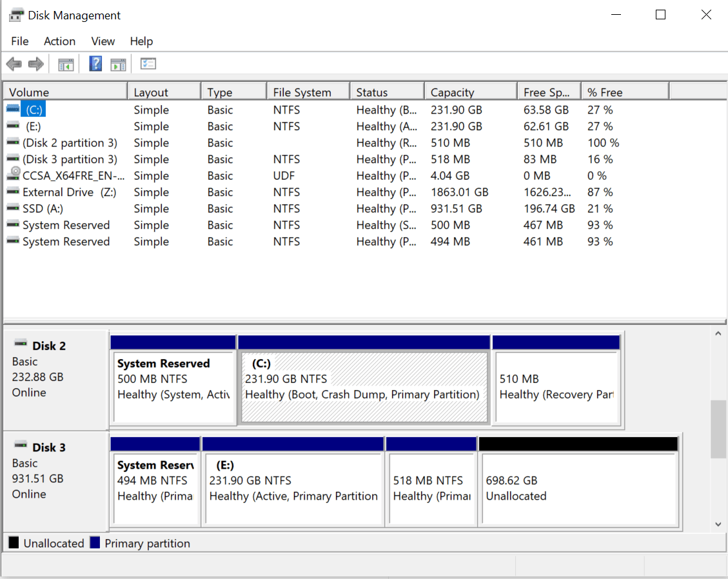
Task: Sort by the File System column header
Action: pyautogui.click(x=309, y=92)
